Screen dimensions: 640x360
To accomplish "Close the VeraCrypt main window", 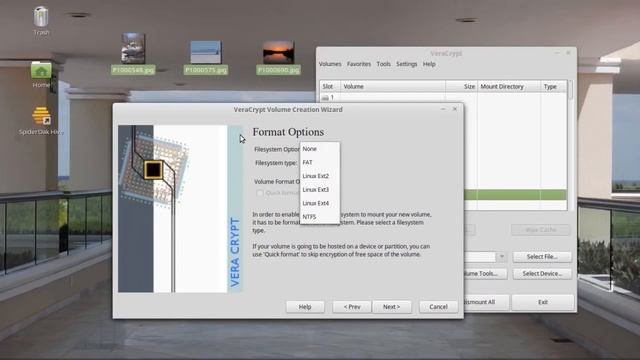I will coord(568,53).
